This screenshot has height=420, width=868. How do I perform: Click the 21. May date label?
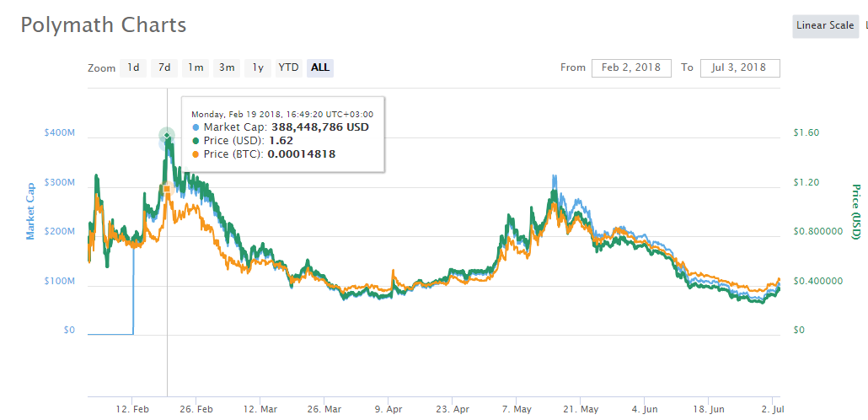click(581, 410)
